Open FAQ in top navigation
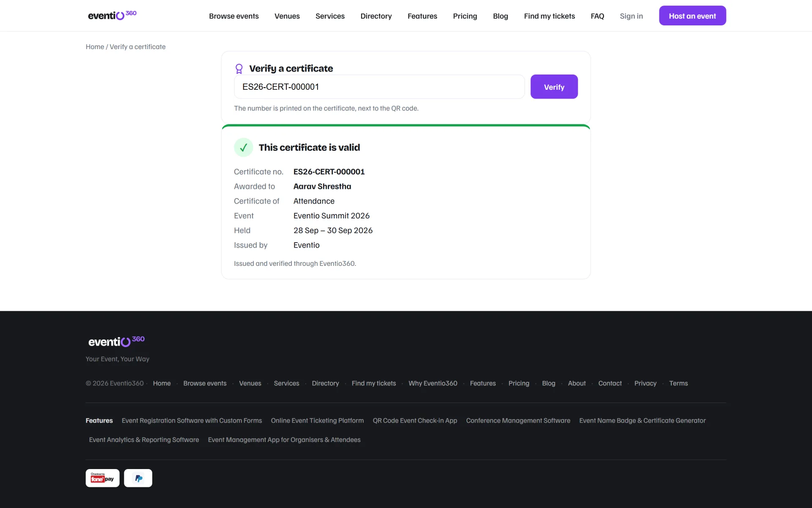The width and height of the screenshot is (812, 508). pyautogui.click(x=597, y=16)
